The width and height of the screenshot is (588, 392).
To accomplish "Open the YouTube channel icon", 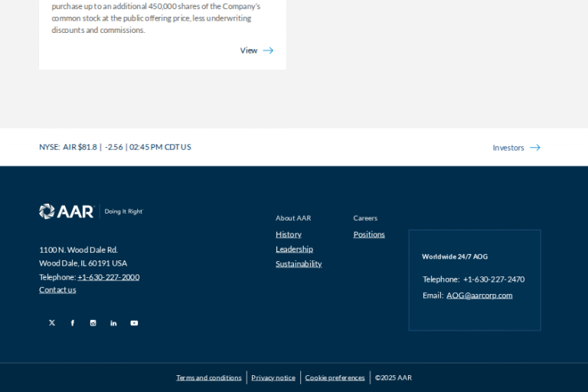I will [134, 323].
